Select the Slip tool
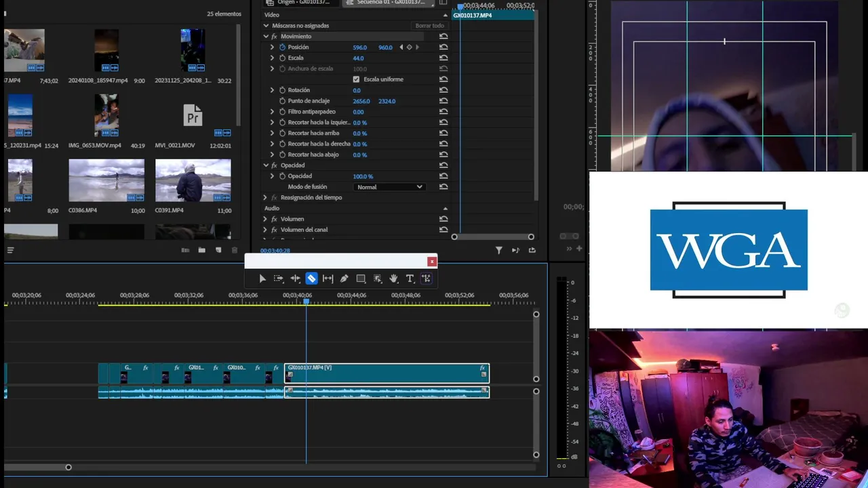This screenshot has height=488, width=868. pyautogui.click(x=328, y=279)
